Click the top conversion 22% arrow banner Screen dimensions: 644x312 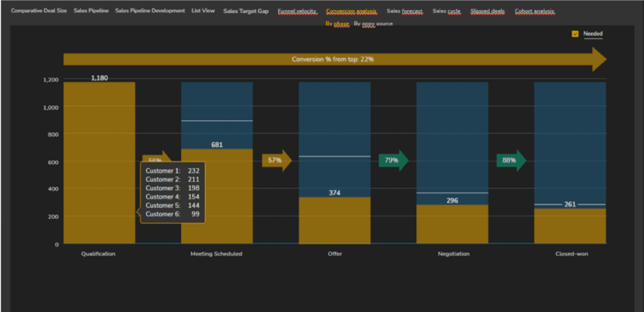point(333,59)
